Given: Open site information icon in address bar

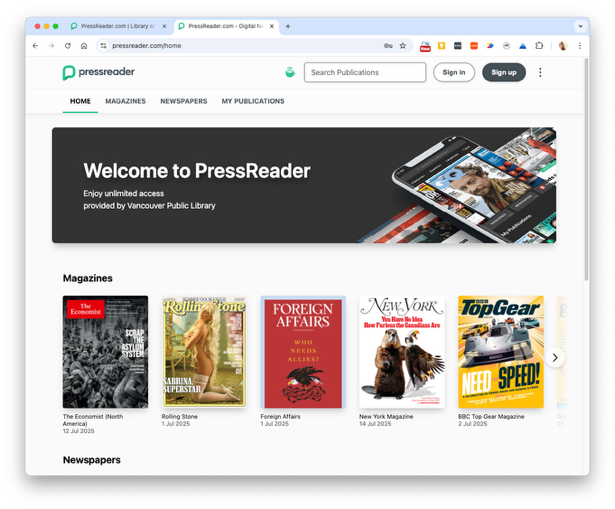Looking at the screenshot, I should pos(103,46).
